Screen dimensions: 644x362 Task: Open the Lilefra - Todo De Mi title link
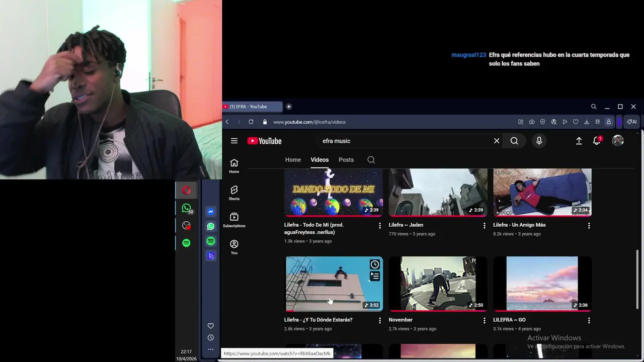[314, 229]
